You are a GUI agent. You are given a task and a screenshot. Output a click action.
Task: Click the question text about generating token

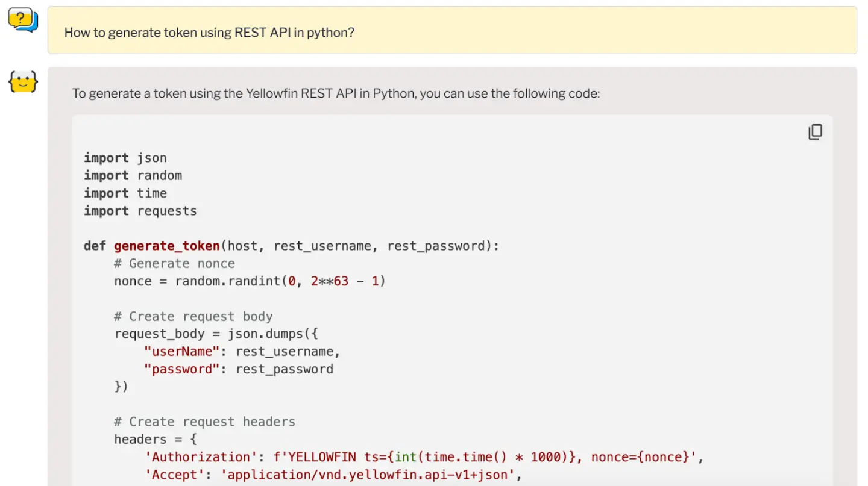(209, 33)
